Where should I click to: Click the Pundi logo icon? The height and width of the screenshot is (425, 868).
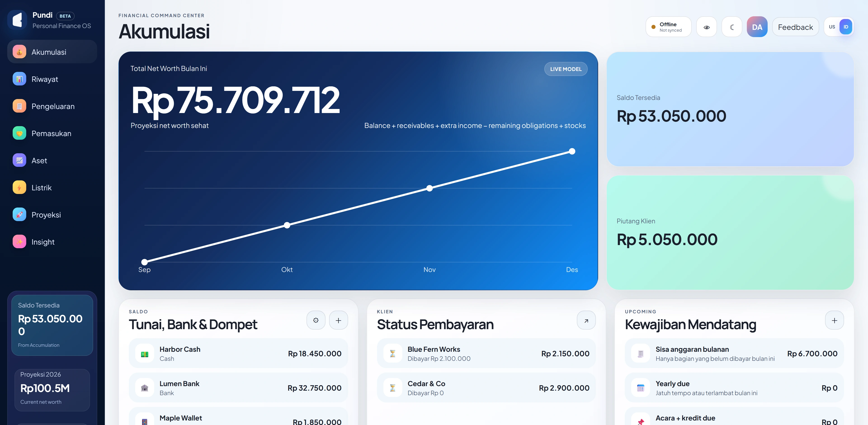click(x=17, y=20)
